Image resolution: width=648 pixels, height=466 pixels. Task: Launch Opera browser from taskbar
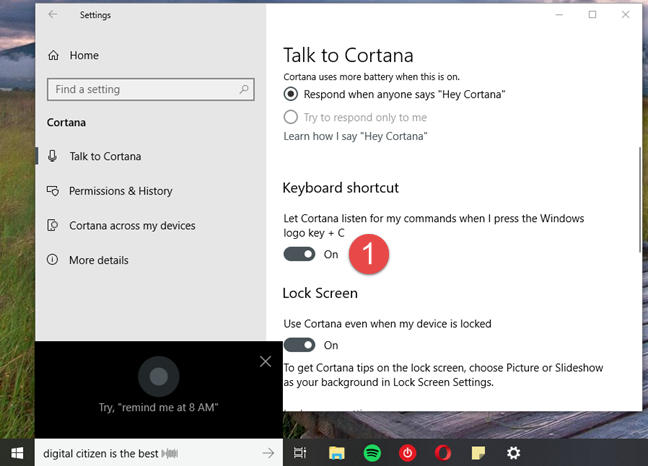point(443,453)
